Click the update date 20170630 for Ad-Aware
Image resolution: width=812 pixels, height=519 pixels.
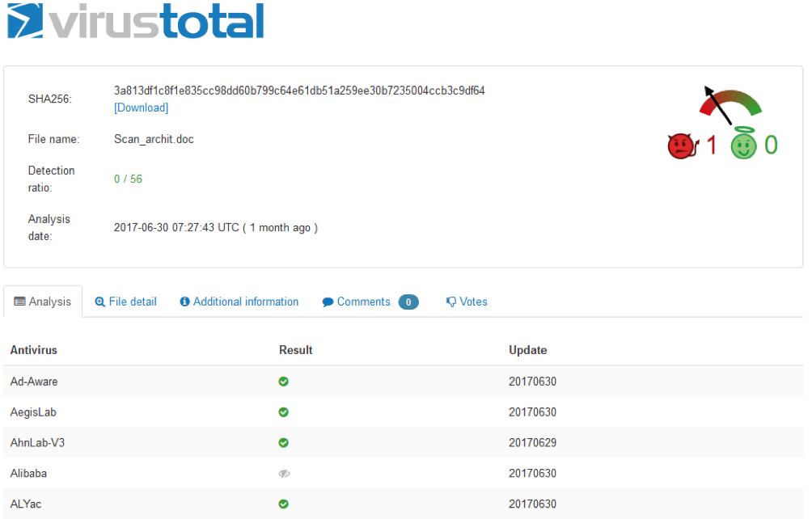click(x=532, y=382)
